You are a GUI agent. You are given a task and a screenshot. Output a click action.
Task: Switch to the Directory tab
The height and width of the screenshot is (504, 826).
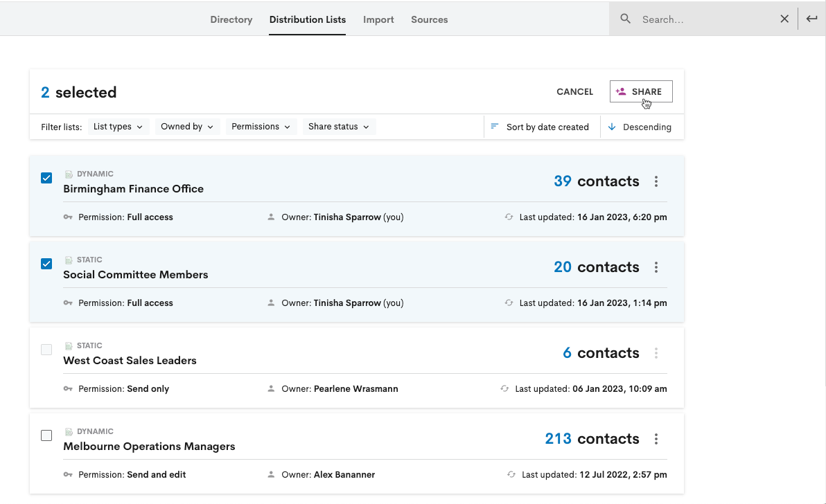tap(231, 19)
